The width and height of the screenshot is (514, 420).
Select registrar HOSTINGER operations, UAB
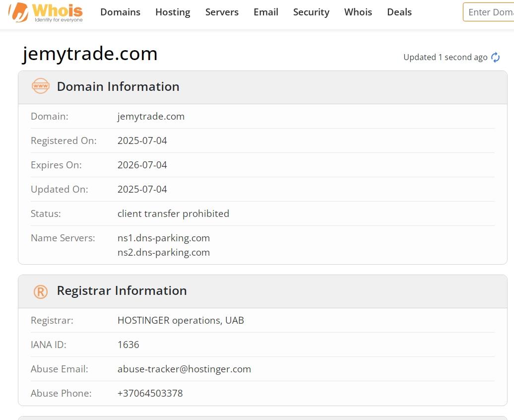pos(181,320)
